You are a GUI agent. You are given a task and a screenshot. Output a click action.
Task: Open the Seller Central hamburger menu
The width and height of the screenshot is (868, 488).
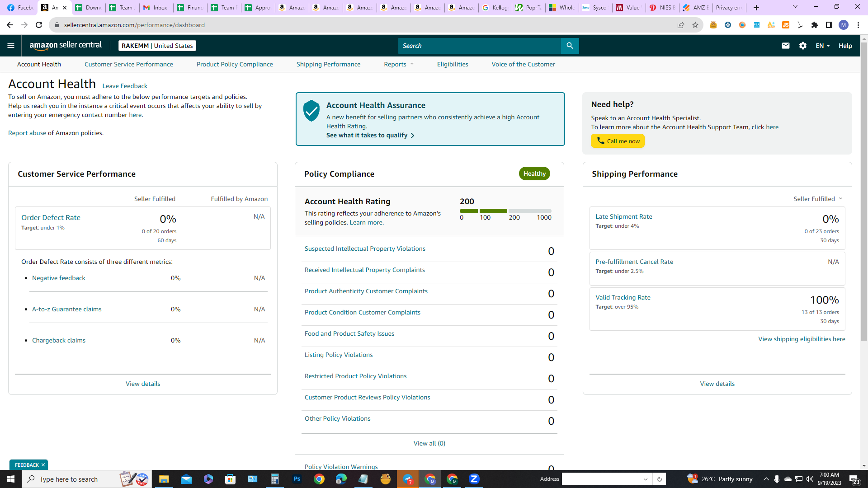tap(11, 46)
